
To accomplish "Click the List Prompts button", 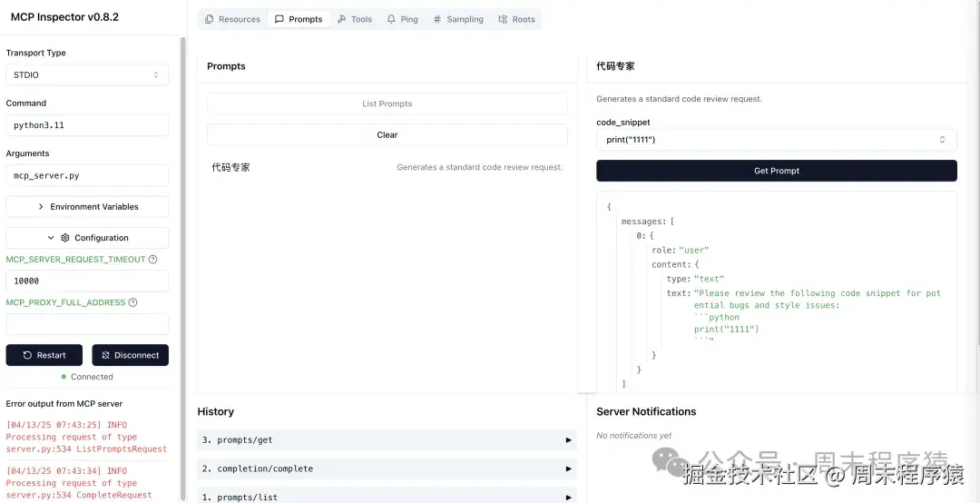I will 387,104.
